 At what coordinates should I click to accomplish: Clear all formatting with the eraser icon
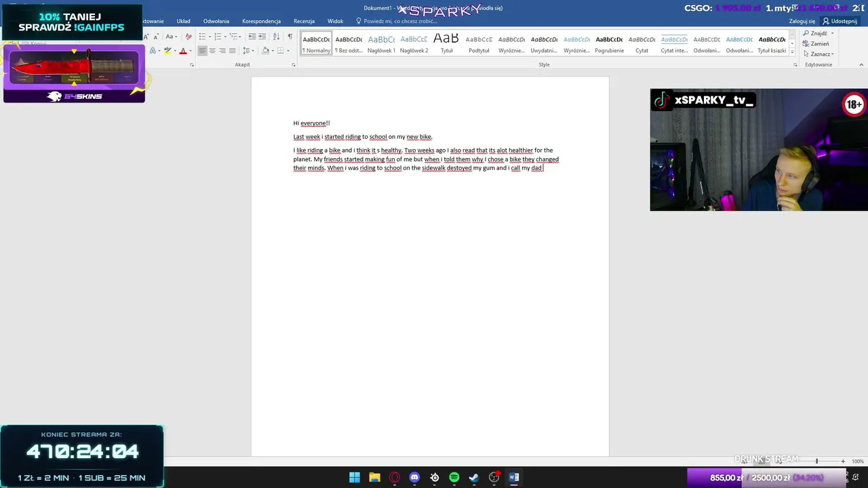[x=189, y=37]
